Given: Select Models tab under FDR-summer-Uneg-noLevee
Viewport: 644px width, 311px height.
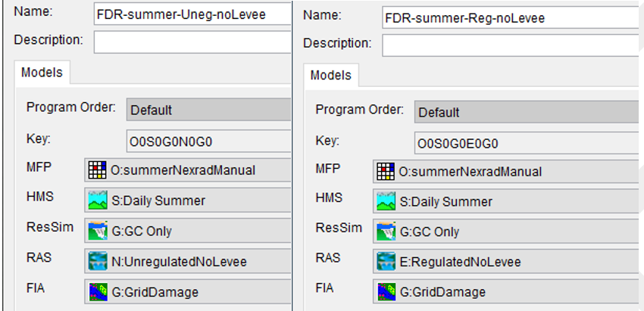Looking at the screenshot, I should tap(42, 73).
